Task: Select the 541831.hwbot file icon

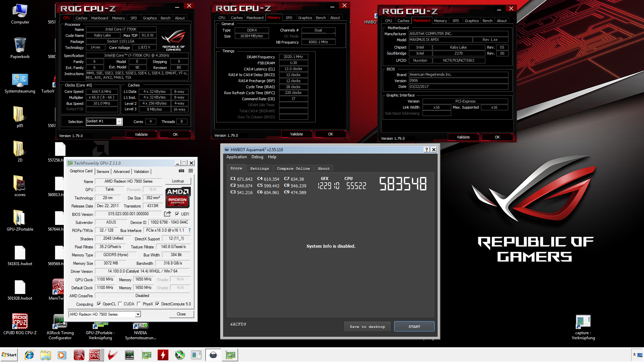Action: pos(20,255)
